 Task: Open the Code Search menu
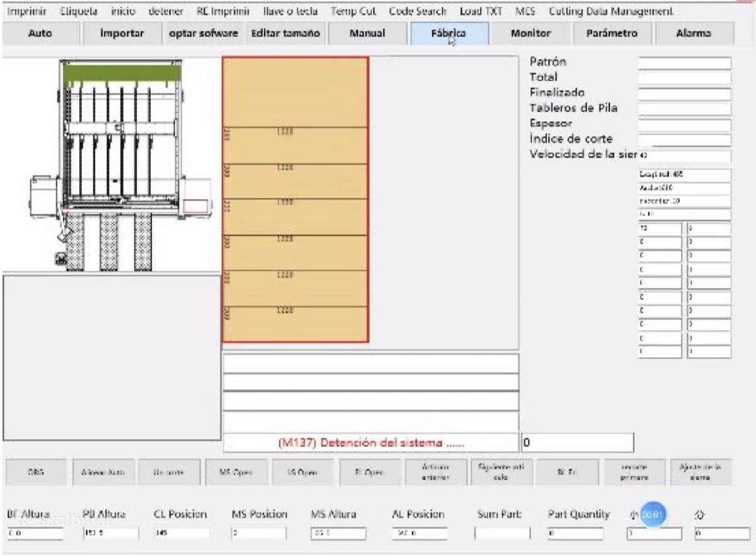(418, 11)
